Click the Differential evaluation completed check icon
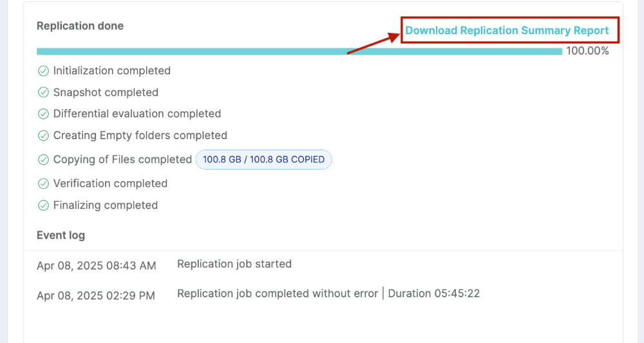Screen dimensions: 644x343 [x=43, y=114]
